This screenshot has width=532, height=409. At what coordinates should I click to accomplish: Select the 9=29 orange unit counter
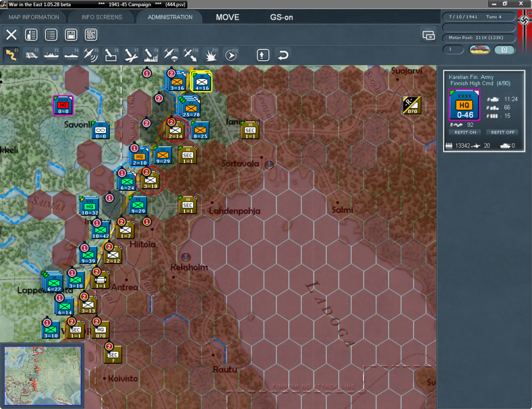[x=163, y=155]
